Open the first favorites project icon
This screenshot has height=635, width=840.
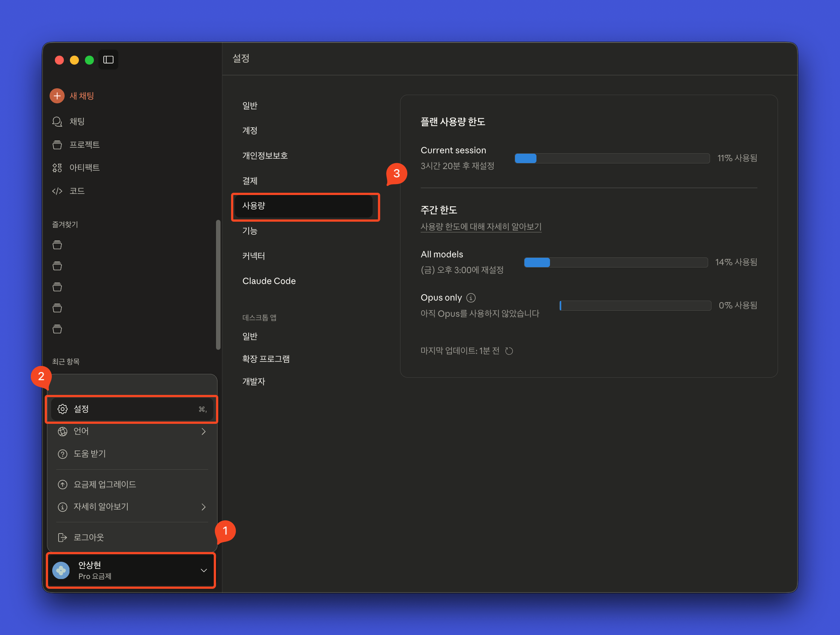pyautogui.click(x=57, y=245)
